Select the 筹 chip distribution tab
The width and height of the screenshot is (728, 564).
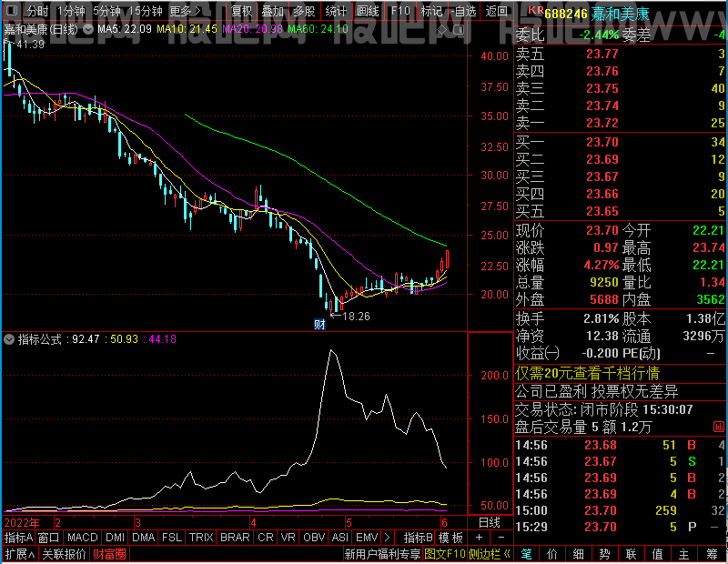click(712, 554)
